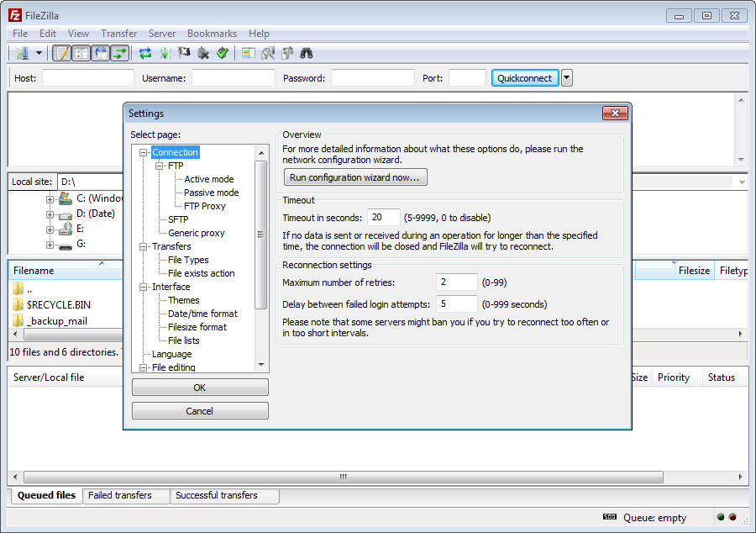This screenshot has height=533, width=756.
Task: Click Run configuration wizard now button
Action: pos(355,177)
